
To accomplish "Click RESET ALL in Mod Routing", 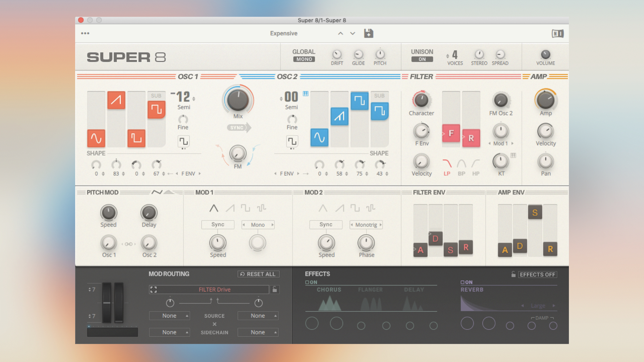I will [258, 274].
